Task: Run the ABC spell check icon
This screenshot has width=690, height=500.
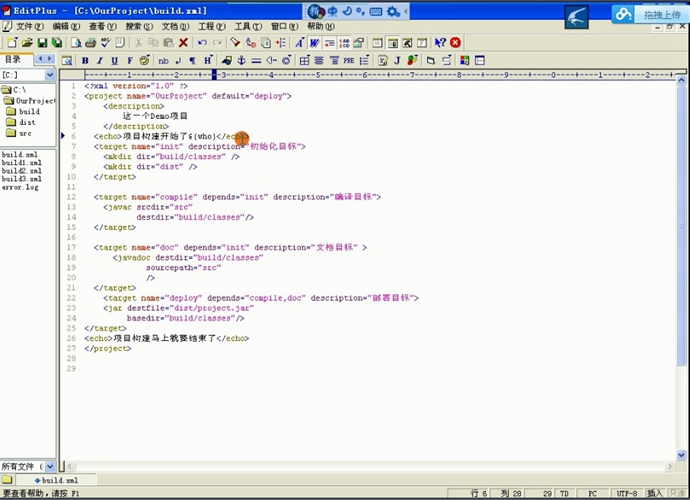Action: click(x=105, y=43)
